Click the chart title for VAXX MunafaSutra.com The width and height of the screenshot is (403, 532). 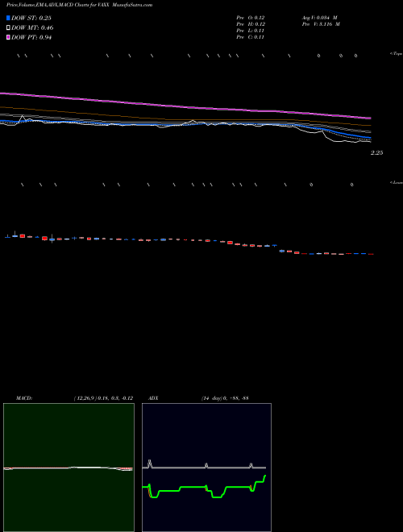79,5
